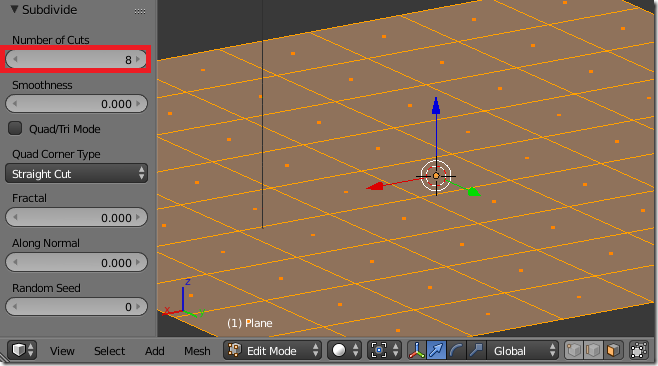
Task: Open the Edit Mode dropdown
Action: tap(272, 350)
